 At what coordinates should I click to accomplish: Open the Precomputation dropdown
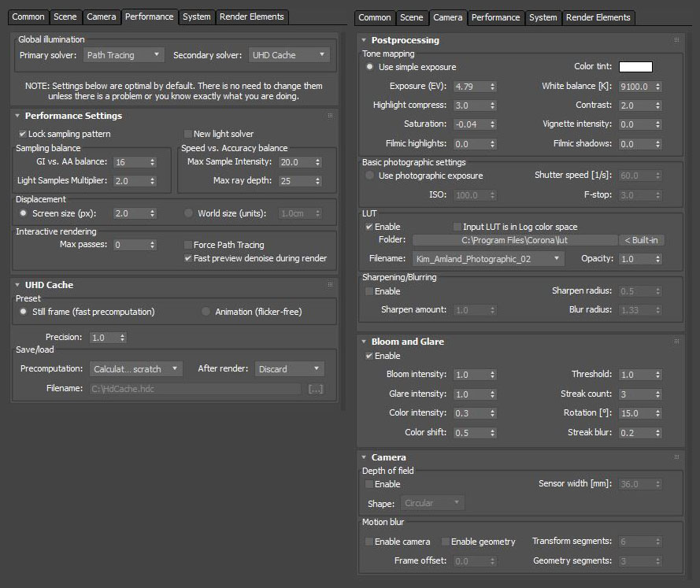point(136,369)
